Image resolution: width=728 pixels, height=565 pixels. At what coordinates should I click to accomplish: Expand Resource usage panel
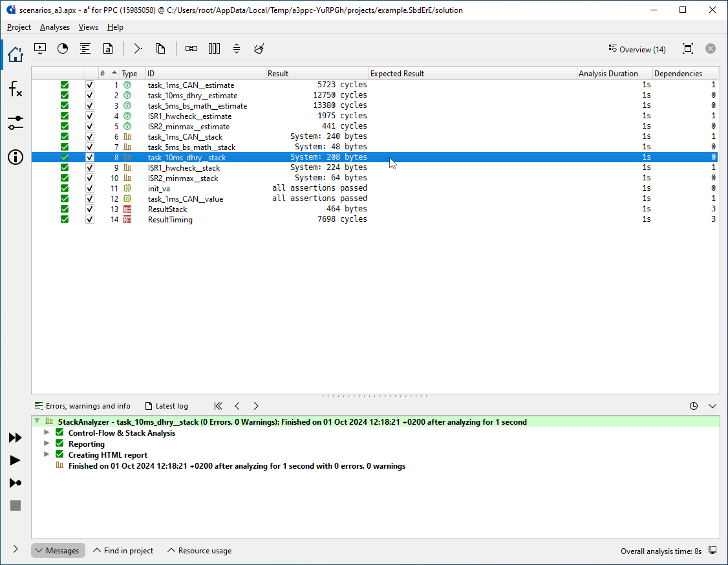(199, 551)
